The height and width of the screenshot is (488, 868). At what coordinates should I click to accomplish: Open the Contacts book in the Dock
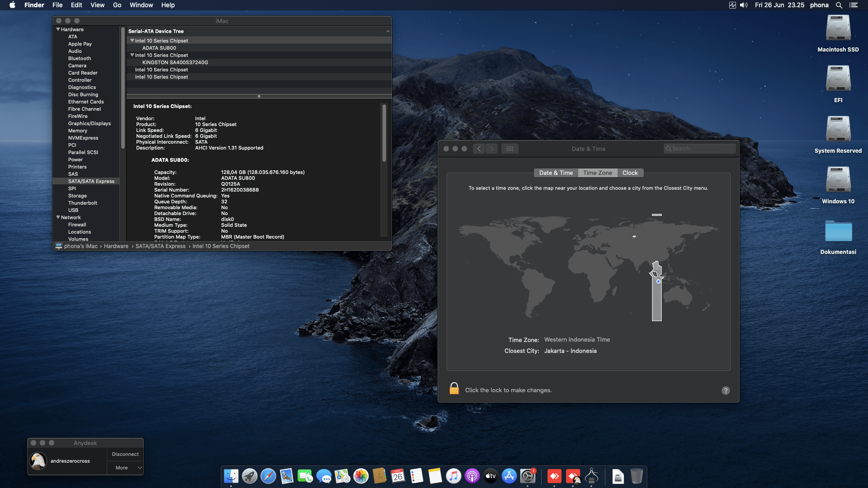(x=379, y=476)
